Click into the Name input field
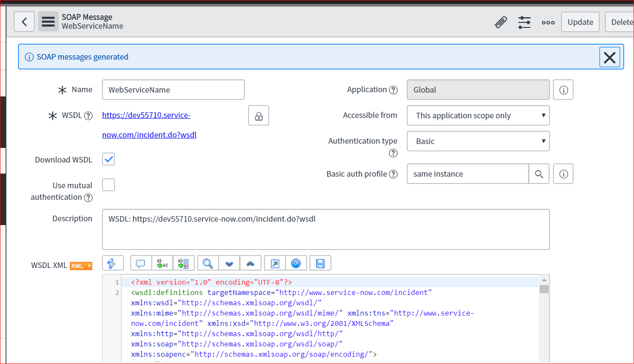Viewport: 634px width, 364px height. (x=173, y=90)
